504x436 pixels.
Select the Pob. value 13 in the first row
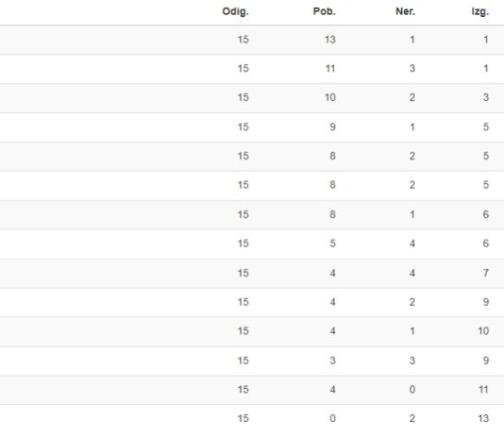(330, 40)
